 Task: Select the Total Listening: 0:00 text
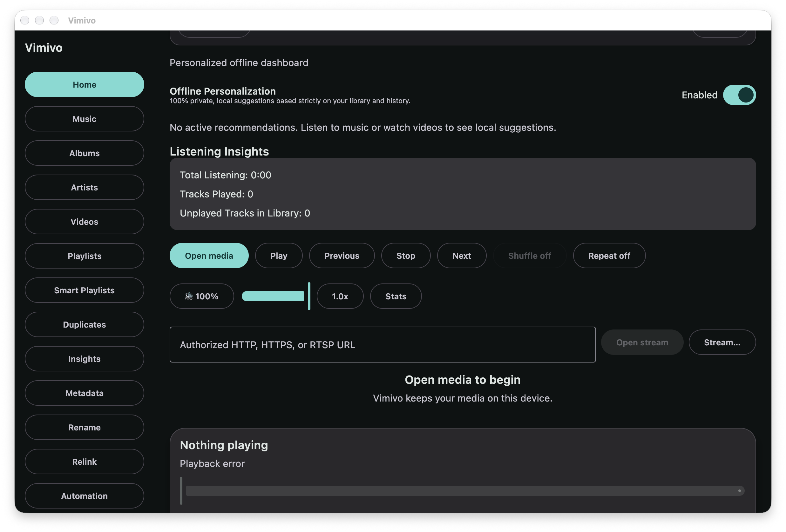click(226, 175)
